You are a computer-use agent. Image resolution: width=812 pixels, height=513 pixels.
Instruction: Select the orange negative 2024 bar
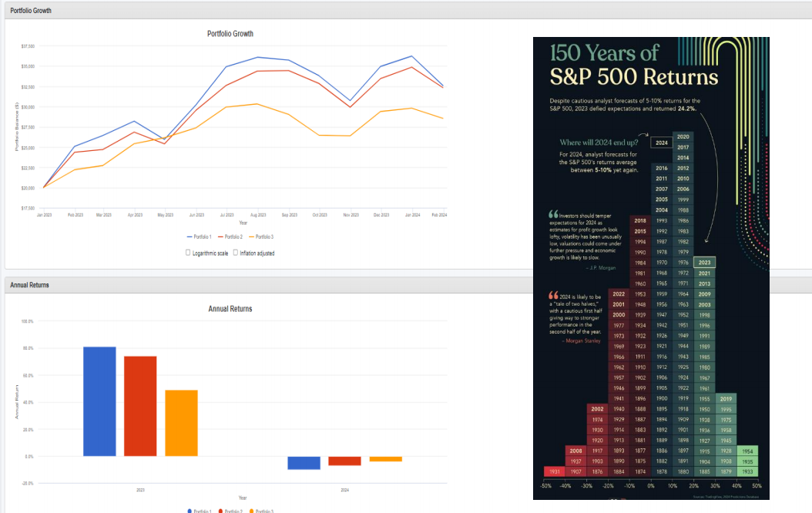386,459
